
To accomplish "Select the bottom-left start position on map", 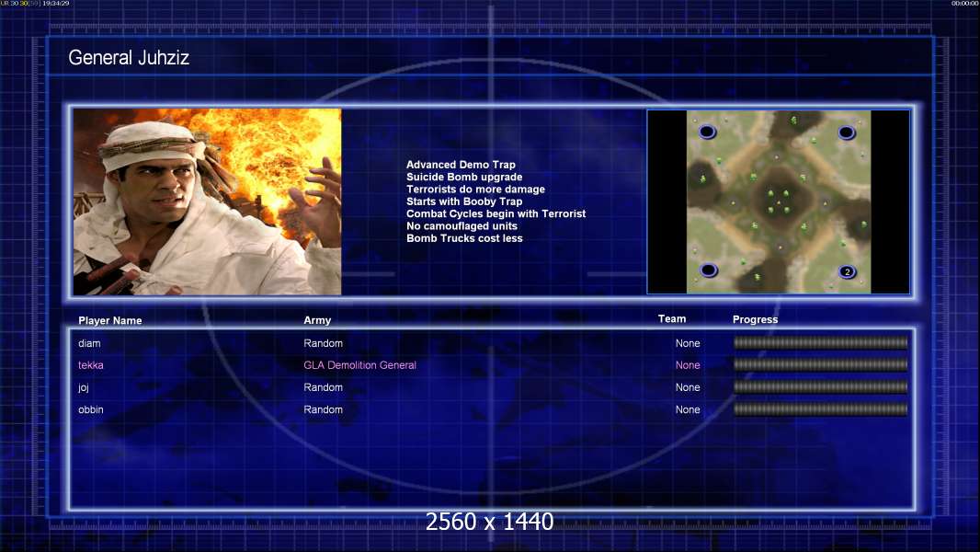I will tap(708, 270).
